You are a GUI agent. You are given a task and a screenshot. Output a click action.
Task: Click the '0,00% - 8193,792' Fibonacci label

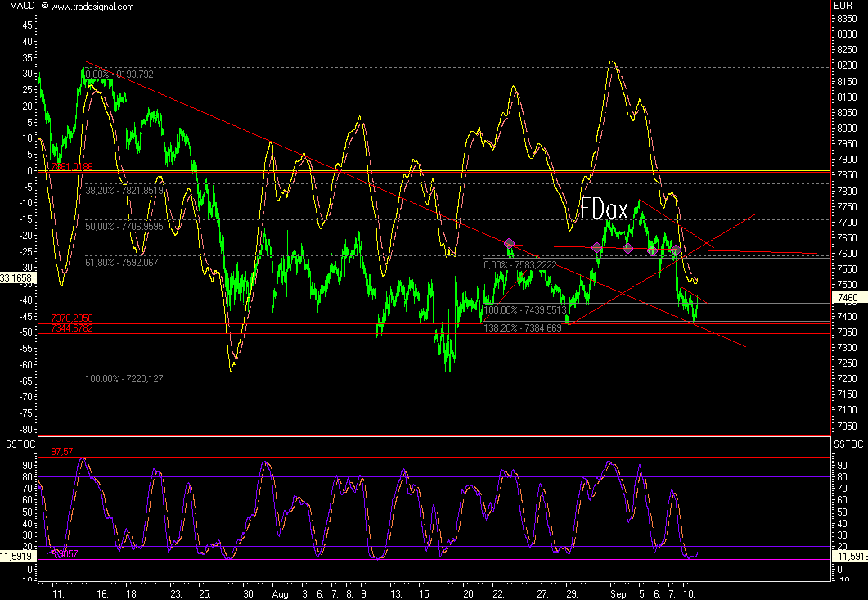pos(119,74)
